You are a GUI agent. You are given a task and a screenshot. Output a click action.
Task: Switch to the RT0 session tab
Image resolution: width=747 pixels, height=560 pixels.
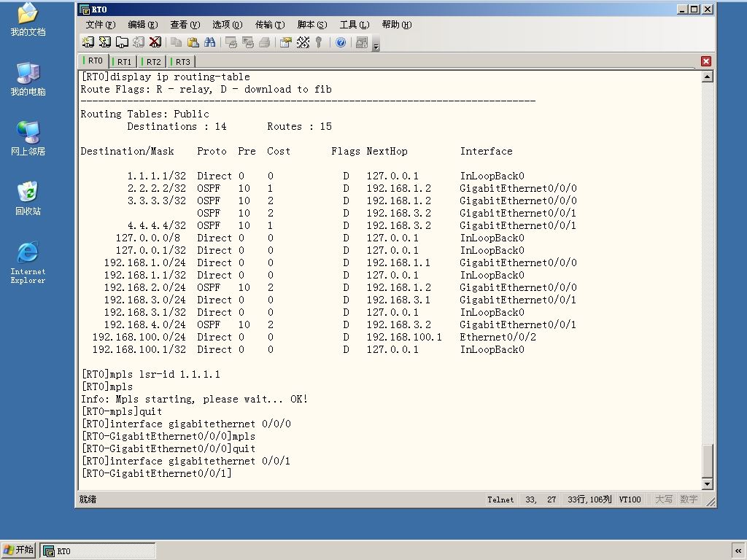[x=93, y=61]
